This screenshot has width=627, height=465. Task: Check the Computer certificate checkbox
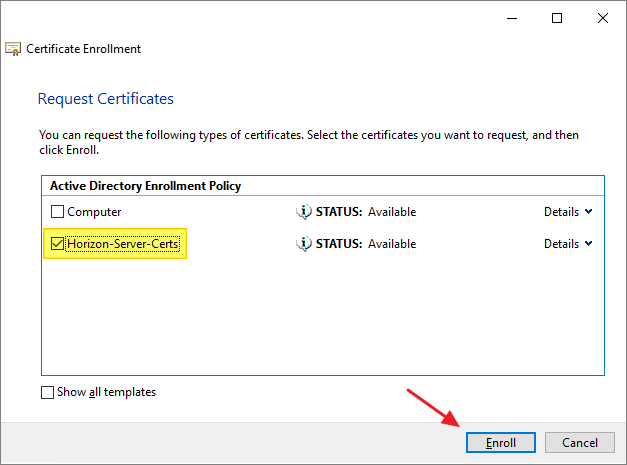point(58,212)
